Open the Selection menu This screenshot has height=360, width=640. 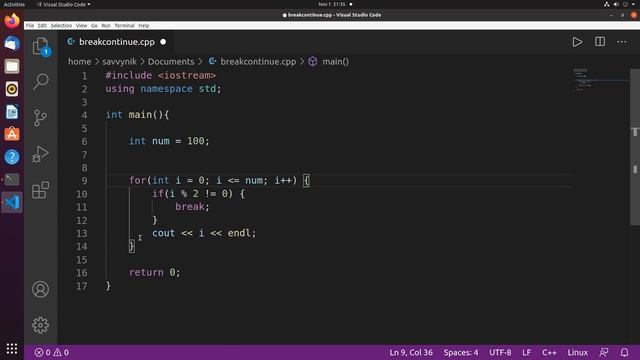(x=61, y=25)
